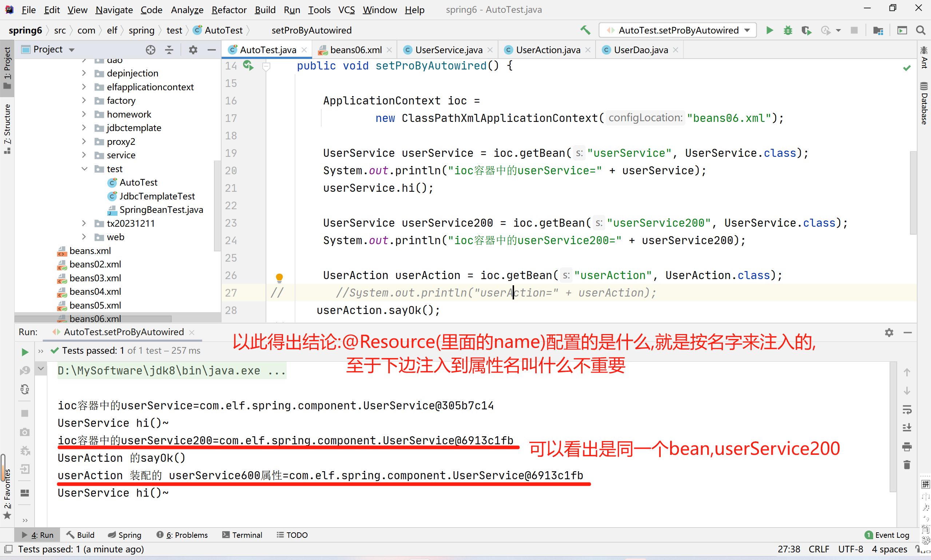Open the Database side panel
This screenshot has height=560, width=931.
click(x=924, y=103)
